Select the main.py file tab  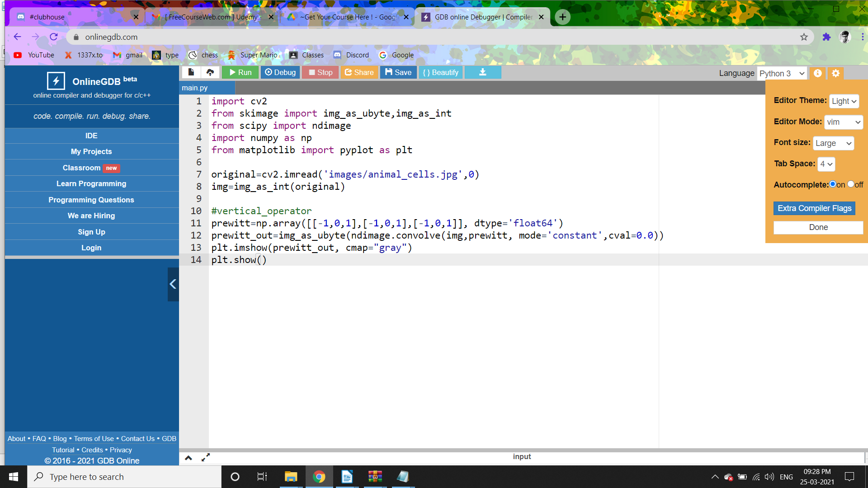click(x=195, y=88)
